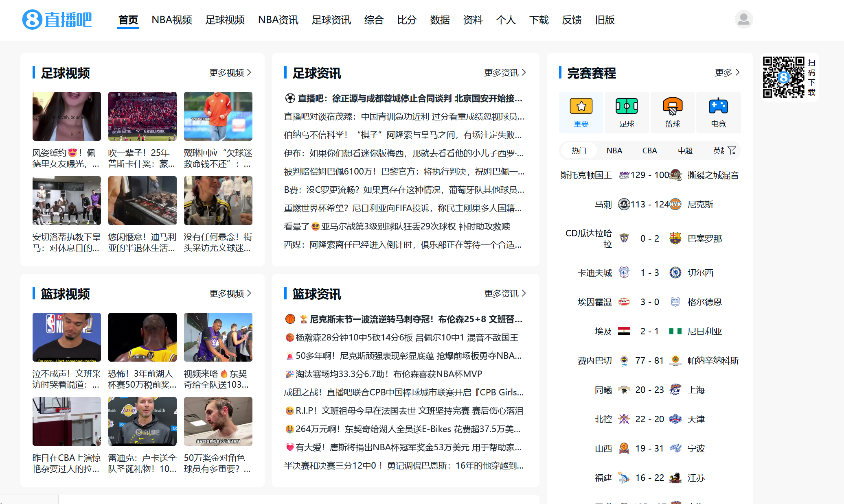Select the 电竞 gamepad icon
Viewport: 844px width, 504px height.
(718, 107)
